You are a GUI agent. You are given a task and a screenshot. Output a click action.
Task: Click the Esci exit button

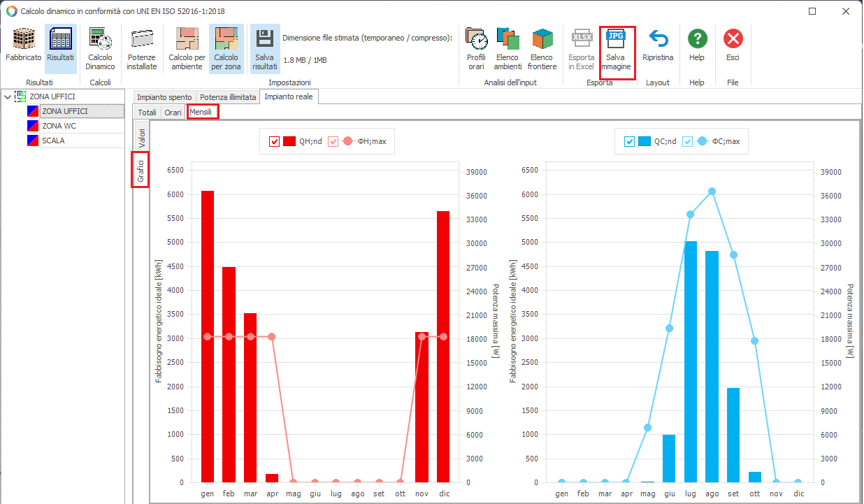click(x=733, y=48)
